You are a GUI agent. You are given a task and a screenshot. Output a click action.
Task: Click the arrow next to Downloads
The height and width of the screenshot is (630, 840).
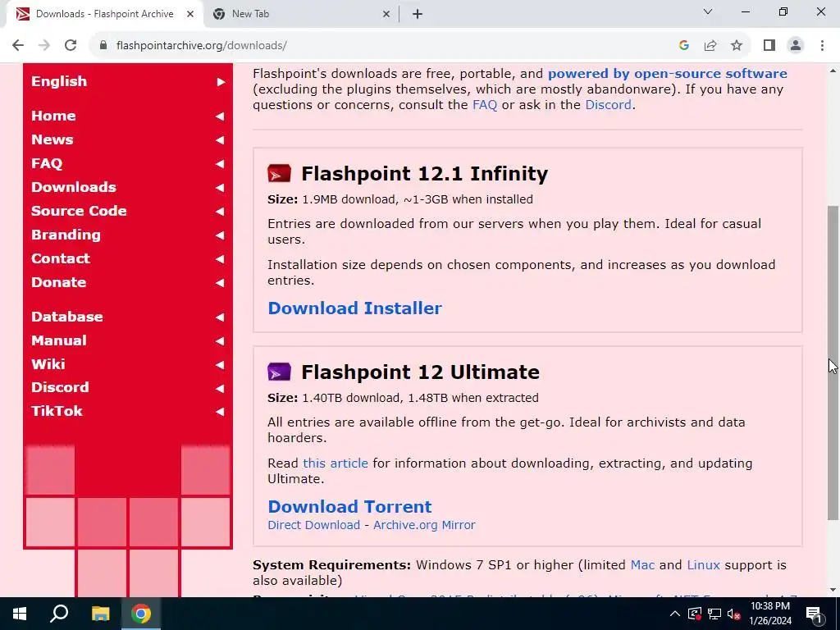coord(220,188)
